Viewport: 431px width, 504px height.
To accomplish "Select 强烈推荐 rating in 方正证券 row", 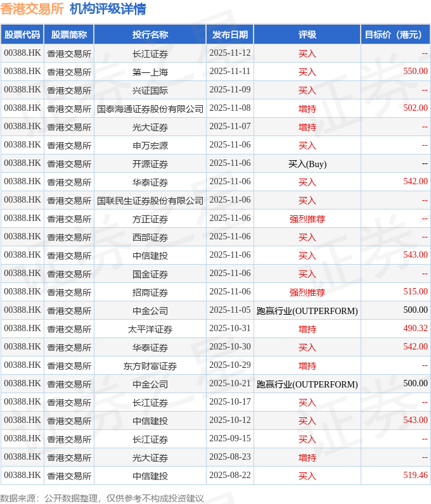I will [307, 219].
